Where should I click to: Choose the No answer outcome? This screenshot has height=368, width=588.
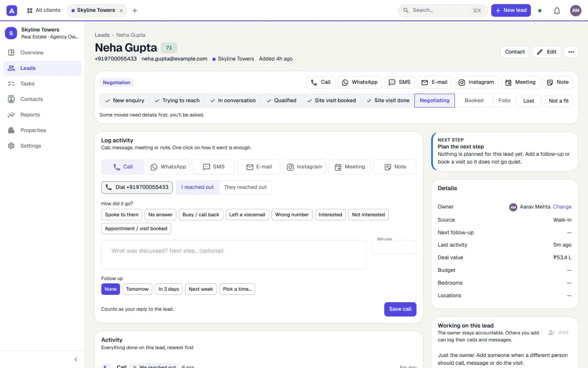coord(161,215)
